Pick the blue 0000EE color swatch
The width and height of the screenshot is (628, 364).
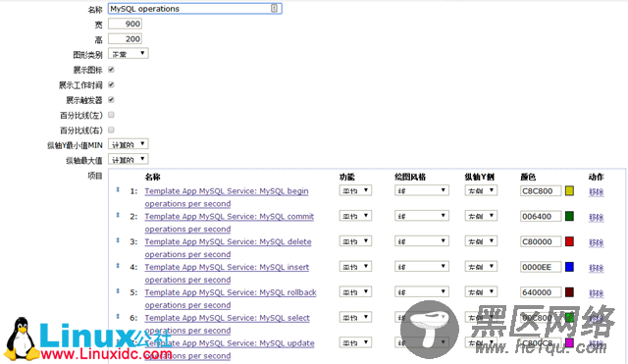point(569,267)
